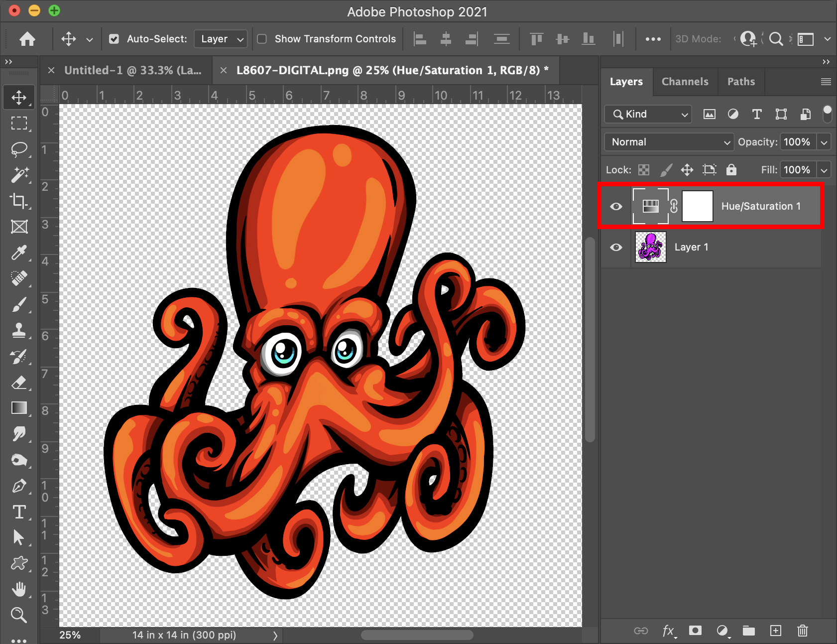Hide Layer 1 with eye icon
The width and height of the screenshot is (837, 644).
pyautogui.click(x=616, y=247)
